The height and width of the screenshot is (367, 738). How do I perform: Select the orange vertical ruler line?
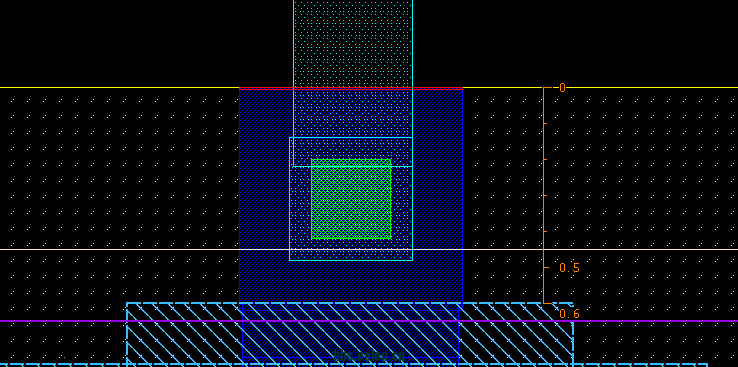(x=544, y=195)
